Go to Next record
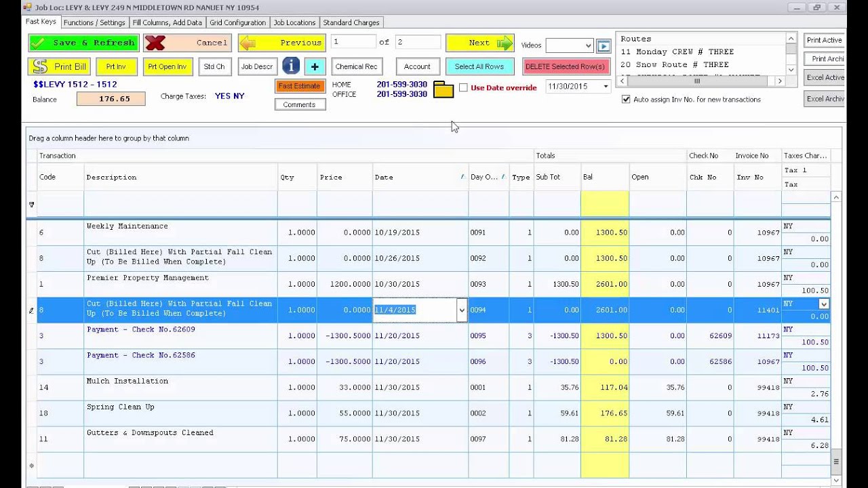The width and height of the screenshot is (868, 488). point(480,43)
